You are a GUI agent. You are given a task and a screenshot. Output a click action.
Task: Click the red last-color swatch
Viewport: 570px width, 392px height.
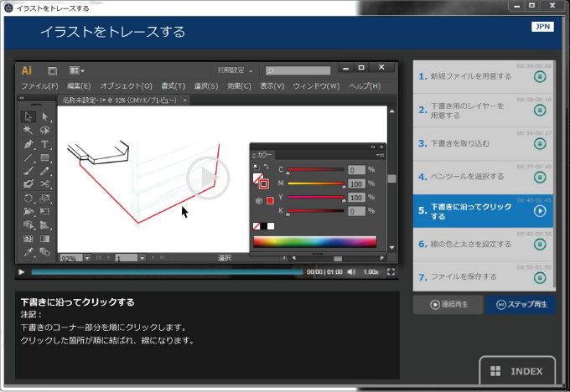tap(270, 200)
